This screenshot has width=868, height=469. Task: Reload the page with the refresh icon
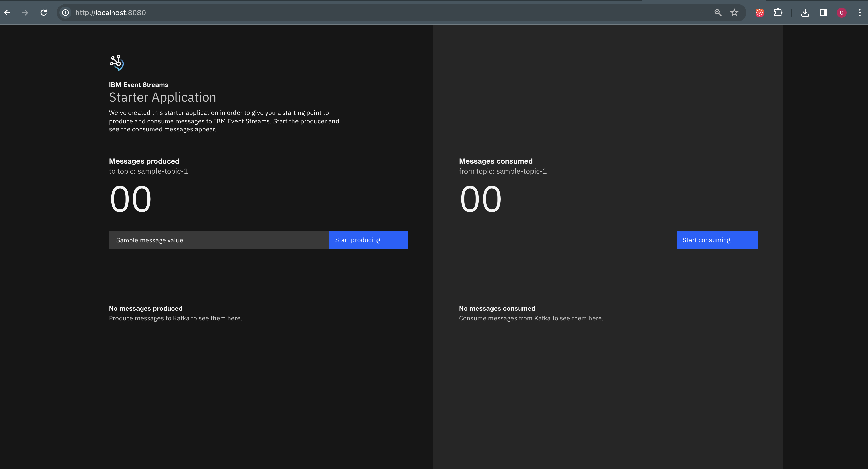(44, 13)
